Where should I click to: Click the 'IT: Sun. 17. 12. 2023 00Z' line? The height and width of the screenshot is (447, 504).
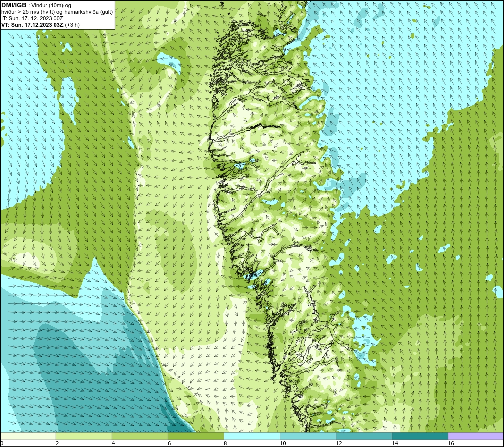tap(32, 18)
